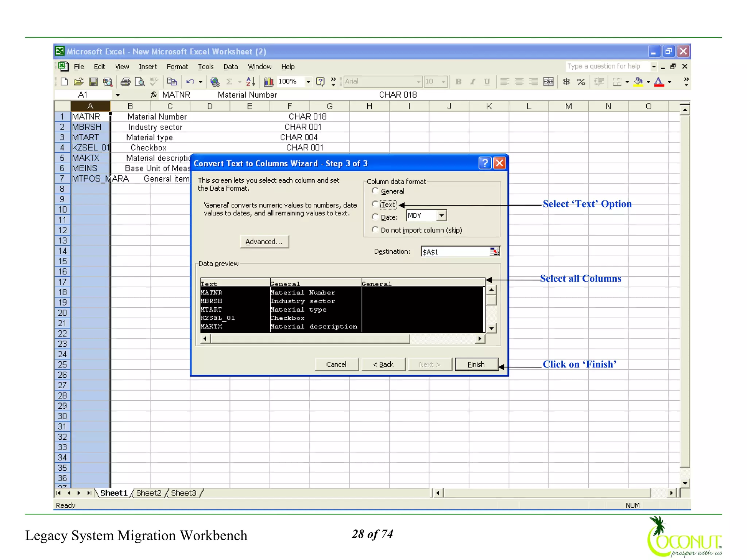The width and height of the screenshot is (747, 560).
Task: Click the Finish button in wizard
Action: coord(476,364)
